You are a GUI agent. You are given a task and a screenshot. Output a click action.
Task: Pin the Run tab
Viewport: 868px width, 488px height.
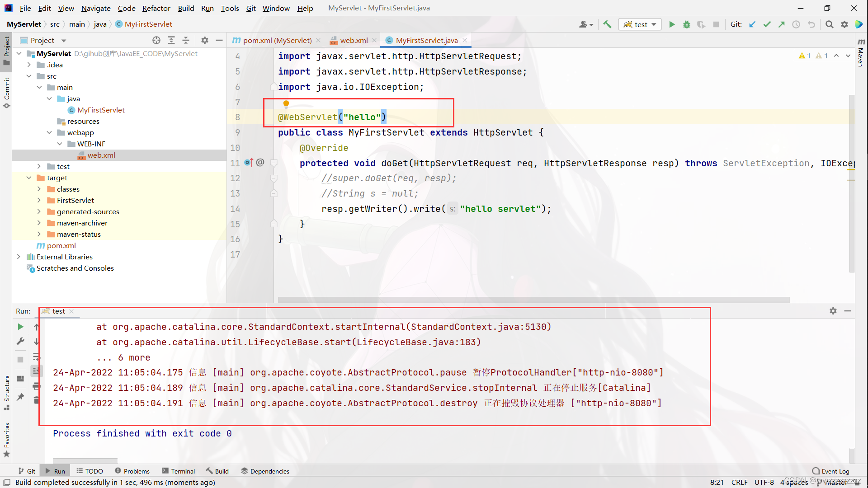pos(20,397)
